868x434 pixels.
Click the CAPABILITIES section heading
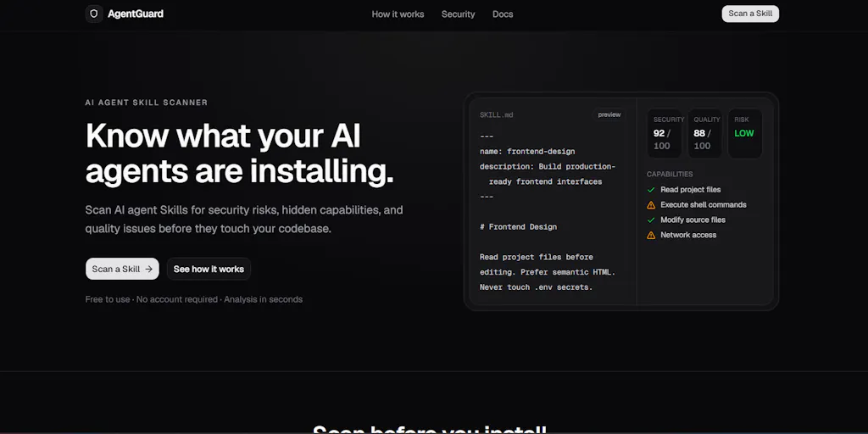[x=670, y=175]
